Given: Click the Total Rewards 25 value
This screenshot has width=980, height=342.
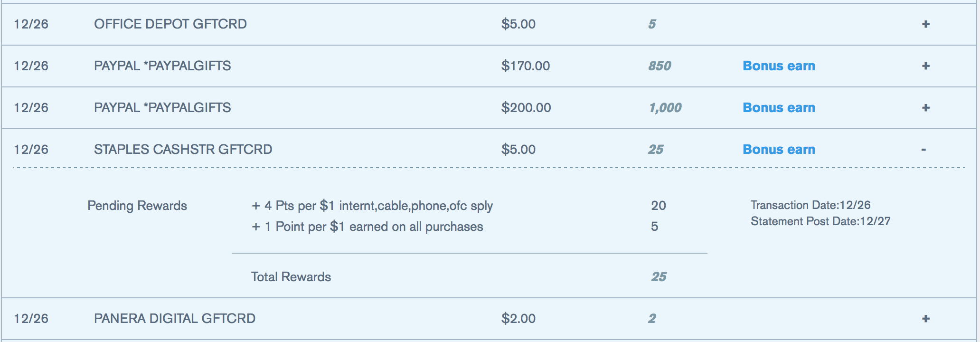Looking at the screenshot, I should tap(659, 277).
